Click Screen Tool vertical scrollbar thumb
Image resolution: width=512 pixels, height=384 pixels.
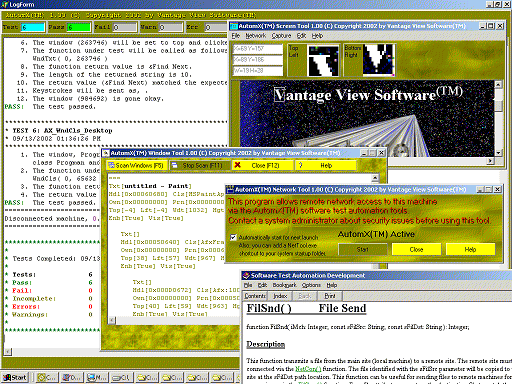pos(498,105)
